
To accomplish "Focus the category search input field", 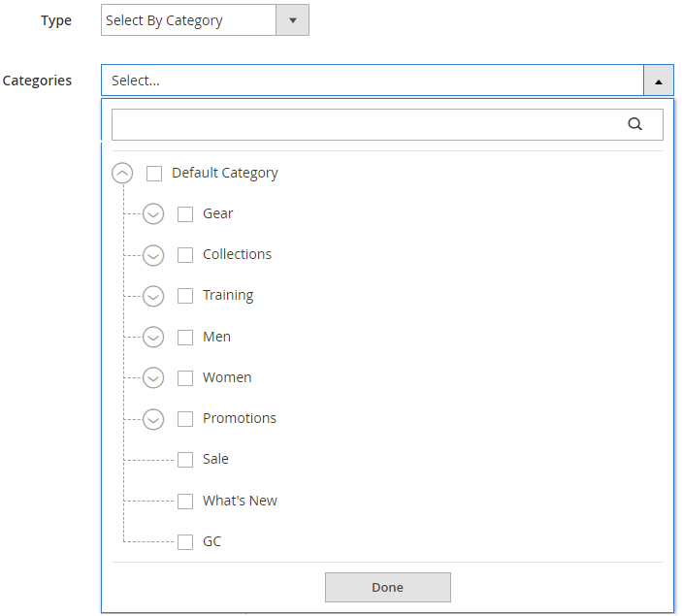I will click(x=369, y=124).
